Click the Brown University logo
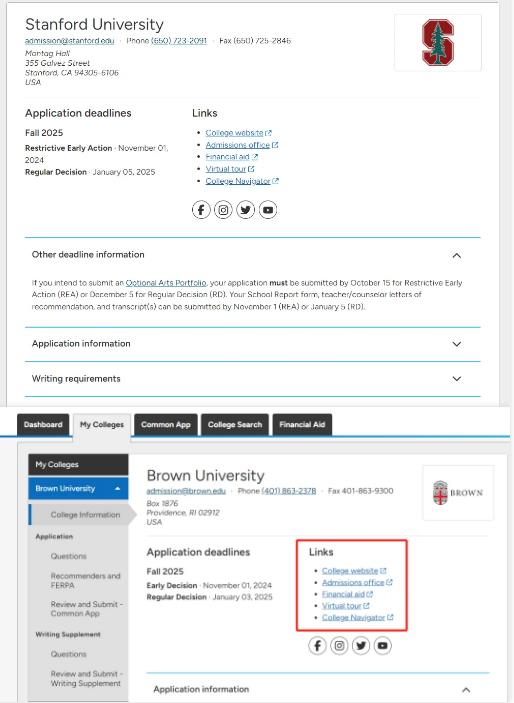The width and height of the screenshot is (514, 703). click(458, 493)
